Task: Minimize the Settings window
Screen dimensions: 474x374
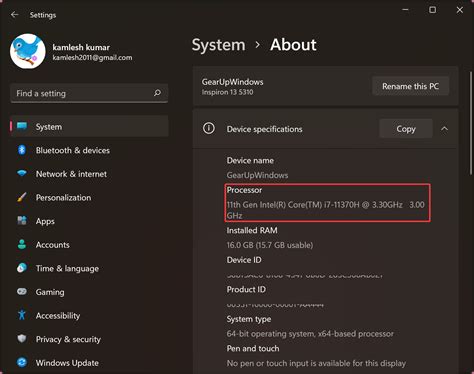Action: click(x=405, y=10)
